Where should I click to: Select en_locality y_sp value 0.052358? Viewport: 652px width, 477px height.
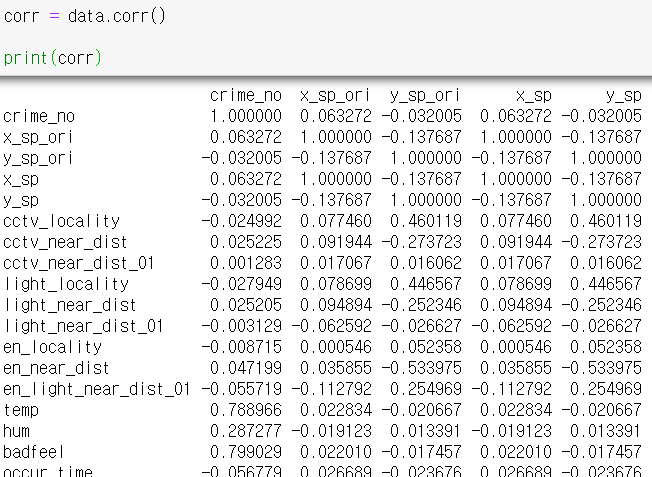pos(605,347)
